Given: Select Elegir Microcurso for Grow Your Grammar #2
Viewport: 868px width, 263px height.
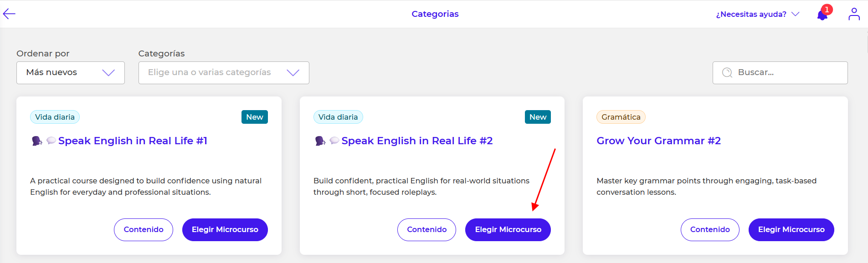Looking at the screenshot, I should click(x=791, y=230).
